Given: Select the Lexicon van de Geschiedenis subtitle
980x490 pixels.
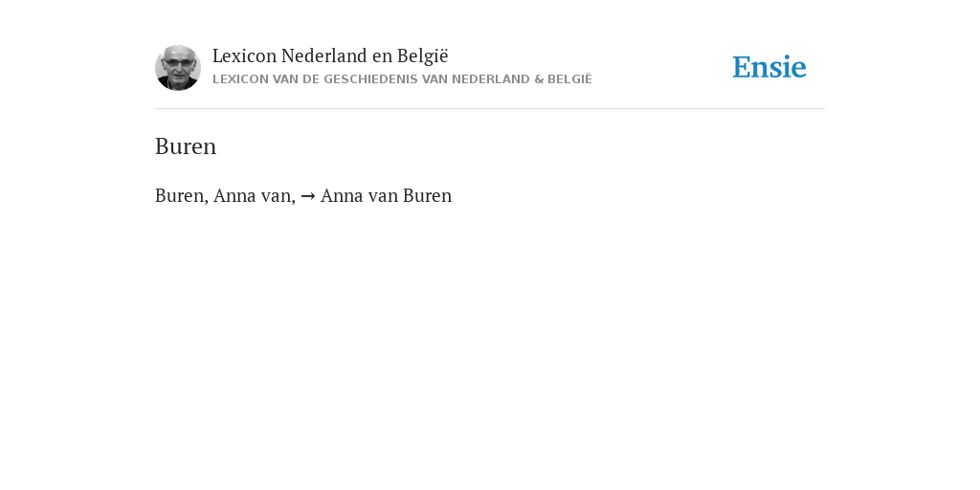Looking at the screenshot, I should 402,79.
